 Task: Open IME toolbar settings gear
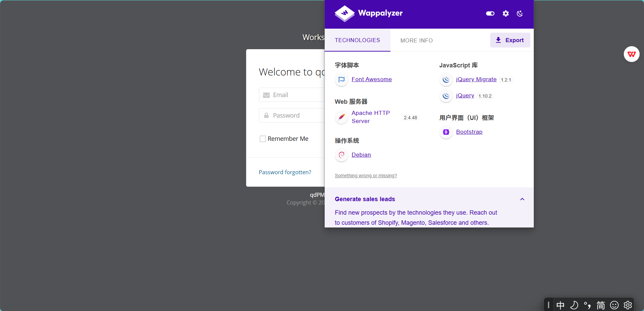click(628, 305)
